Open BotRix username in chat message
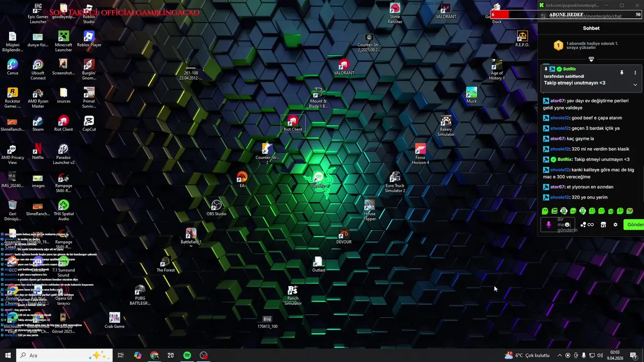The height and width of the screenshot is (362, 644). 565,159
